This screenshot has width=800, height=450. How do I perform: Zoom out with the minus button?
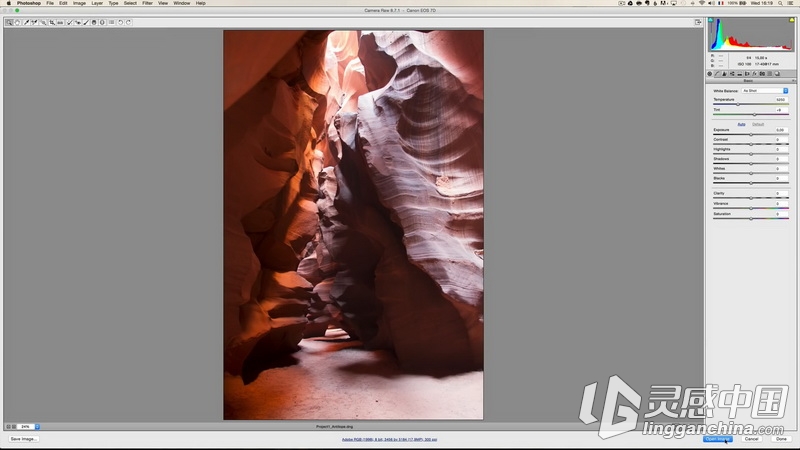[8, 427]
